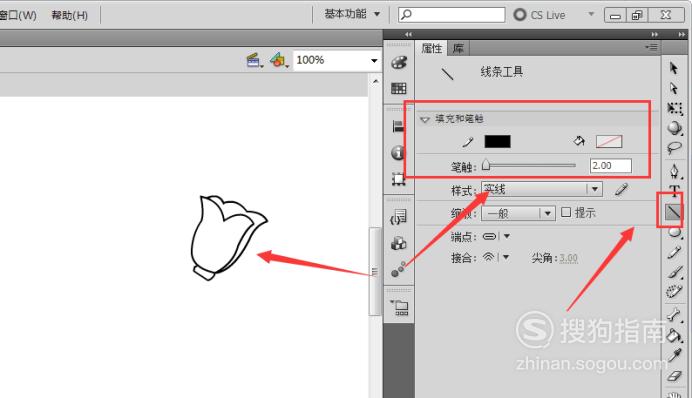Screen dimensions: 692x398
Task: Open the empty fill color swatch
Action: [609, 142]
